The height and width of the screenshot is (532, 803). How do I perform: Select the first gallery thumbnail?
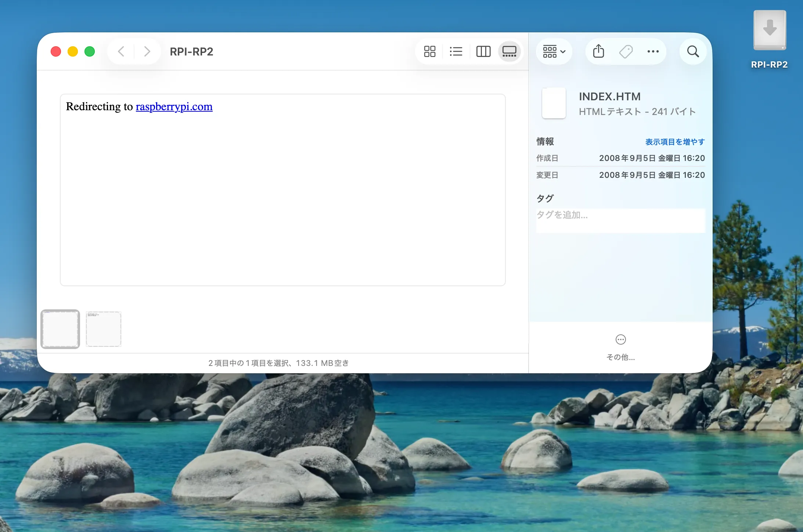tap(60, 329)
